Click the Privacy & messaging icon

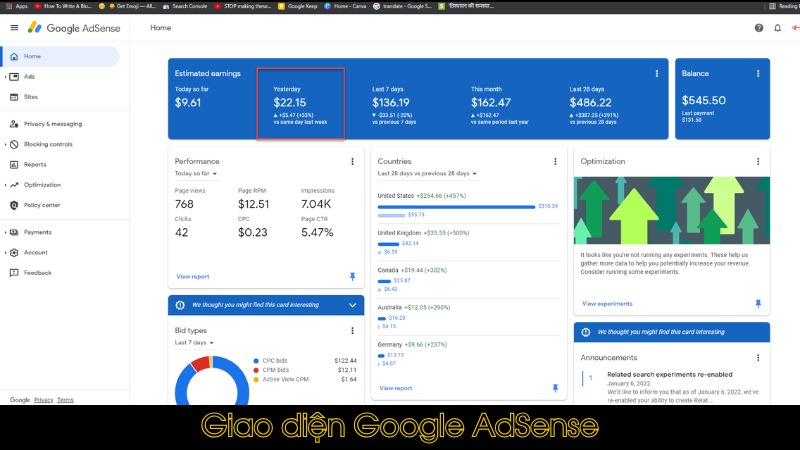click(14, 124)
